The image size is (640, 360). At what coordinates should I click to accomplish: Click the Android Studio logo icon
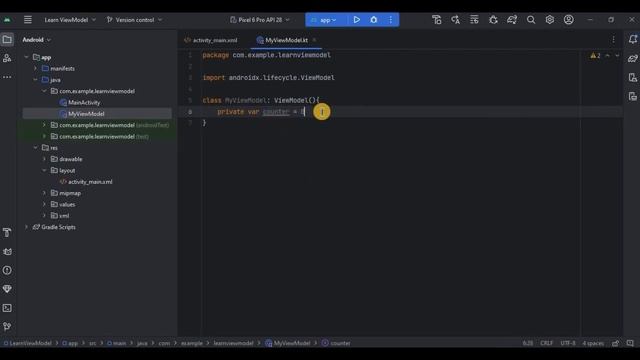click(7, 20)
